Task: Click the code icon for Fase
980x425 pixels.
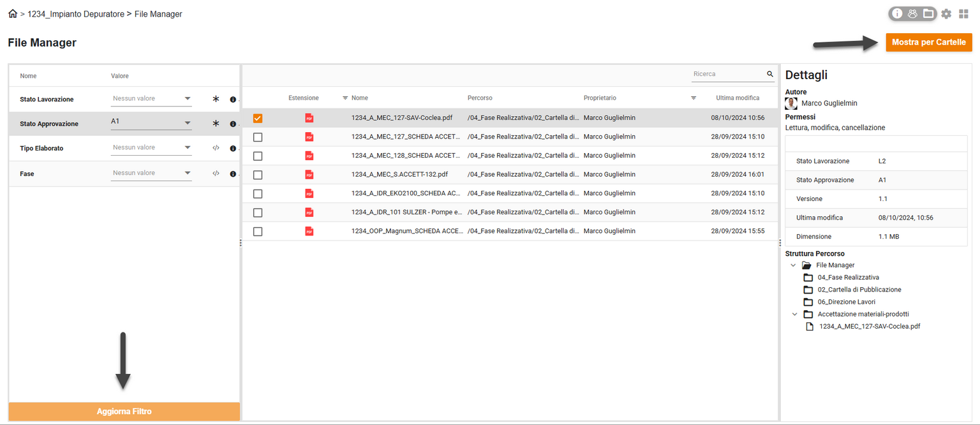Action: [x=216, y=174]
